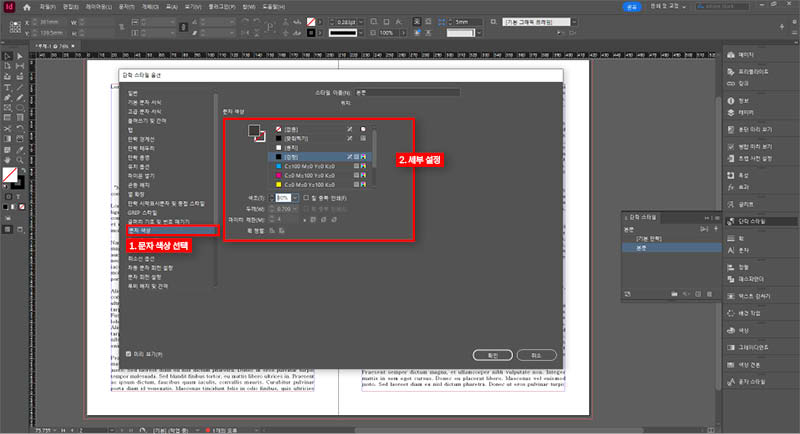Image resolution: width=800 pixels, height=434 pixels.
Task: Open opacity 100% arrow in control bar
Action: pos(403,33)
